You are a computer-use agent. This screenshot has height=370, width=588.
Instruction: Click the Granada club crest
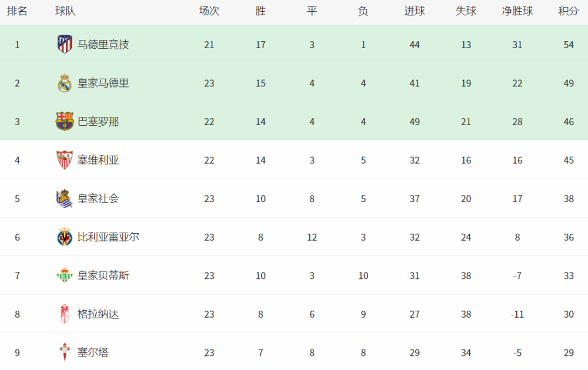tap(65, 314)
